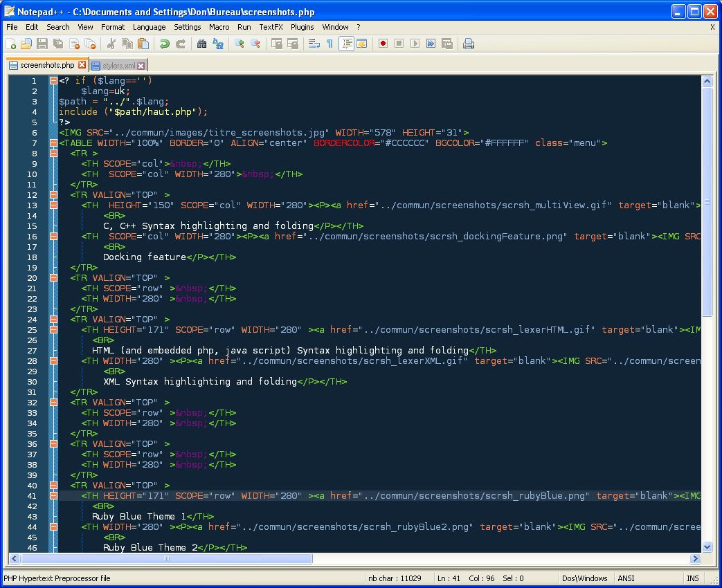Open Find with the binoculars icon
This screenshot has width=722, height=588.
[x=201, y=44]
